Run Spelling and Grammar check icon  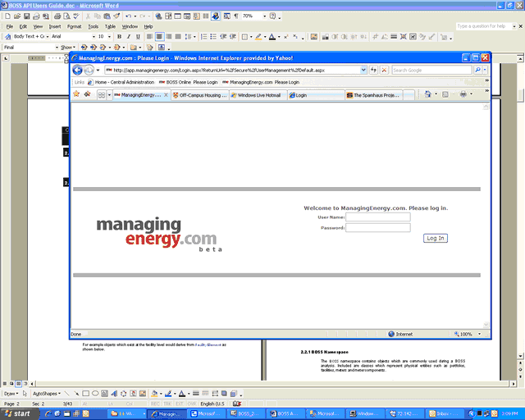(76, 16)
